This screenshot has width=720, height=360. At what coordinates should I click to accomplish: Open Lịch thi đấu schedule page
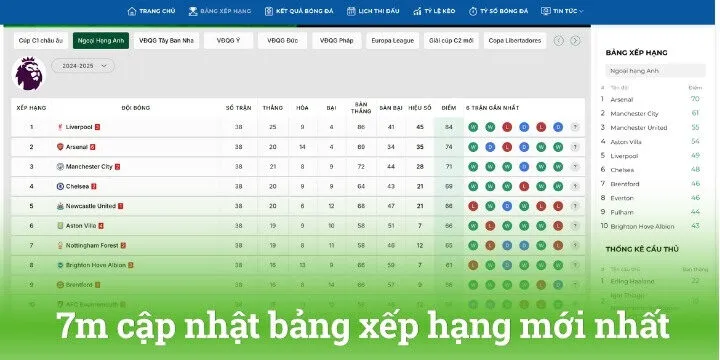point(373,11)
